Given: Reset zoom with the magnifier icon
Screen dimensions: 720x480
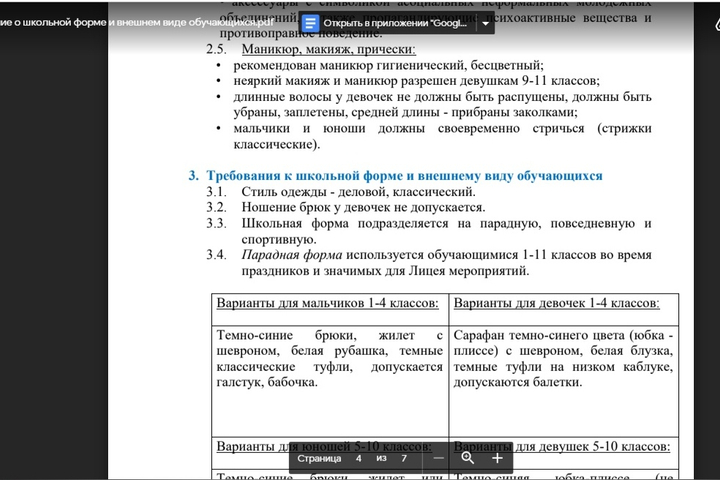Looking at the screenshot, I should point(467,458).
